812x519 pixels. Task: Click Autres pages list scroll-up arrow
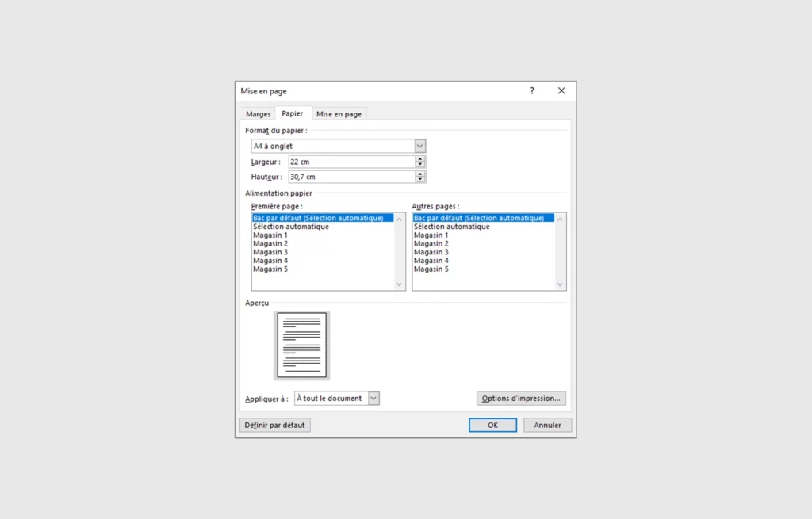pos(560,219)
